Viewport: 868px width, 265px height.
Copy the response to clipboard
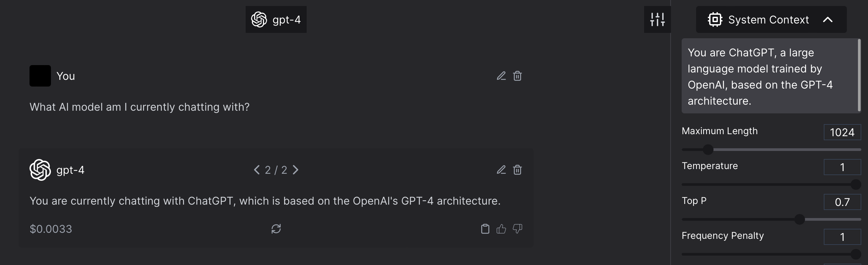[x=485, y=229]
